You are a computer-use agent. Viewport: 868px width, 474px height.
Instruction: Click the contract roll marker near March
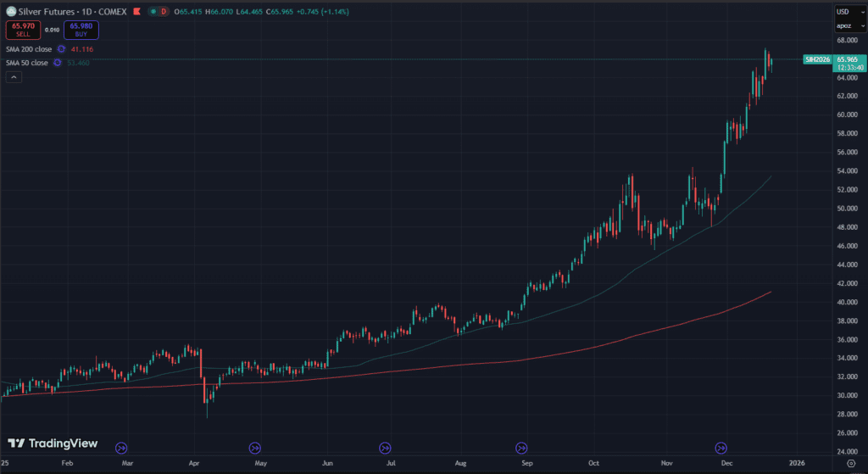(120, 448)
